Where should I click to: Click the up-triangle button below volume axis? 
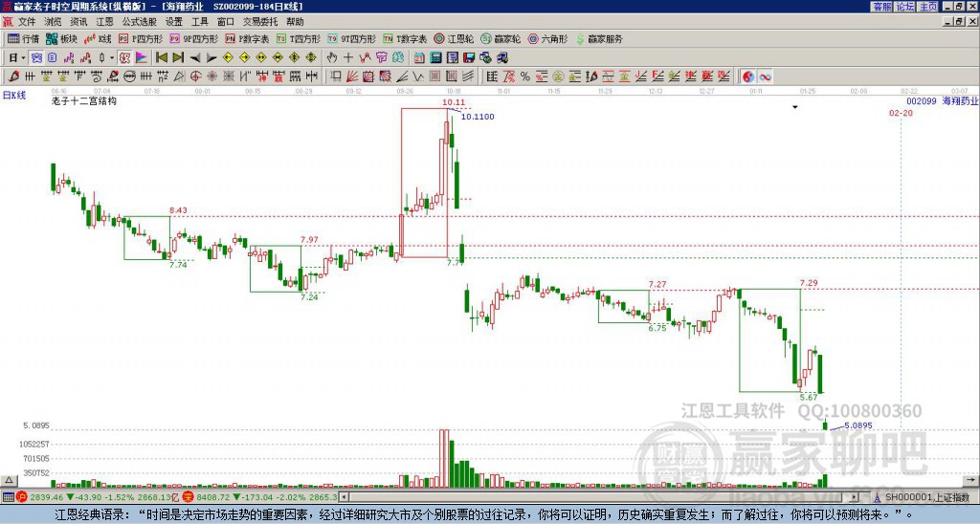8,480
